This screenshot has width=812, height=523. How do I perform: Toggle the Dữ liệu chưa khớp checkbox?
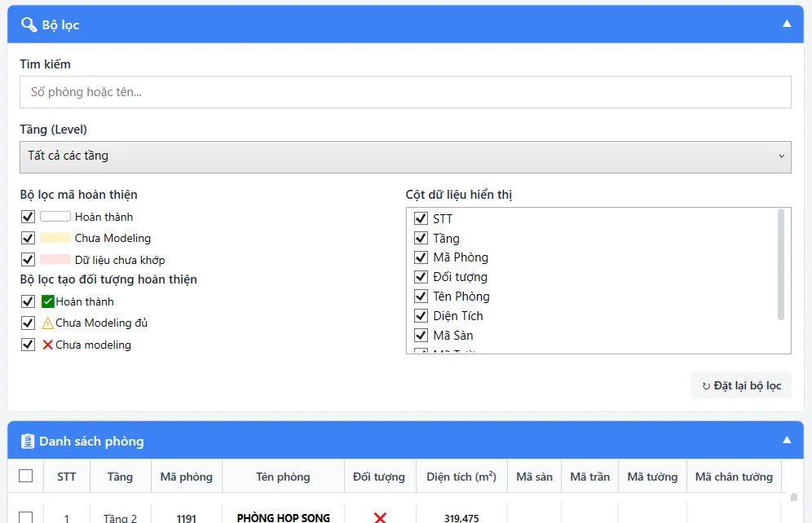(x=28, y=259)
